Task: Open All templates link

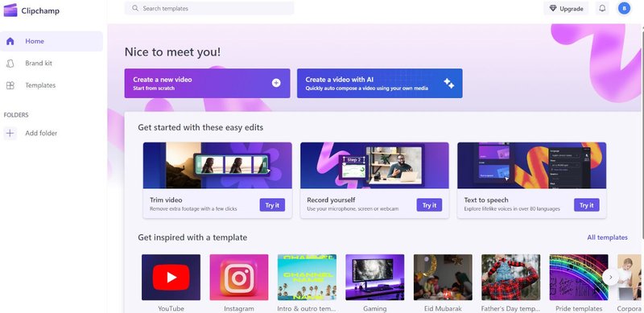Action: click(607, 237)
